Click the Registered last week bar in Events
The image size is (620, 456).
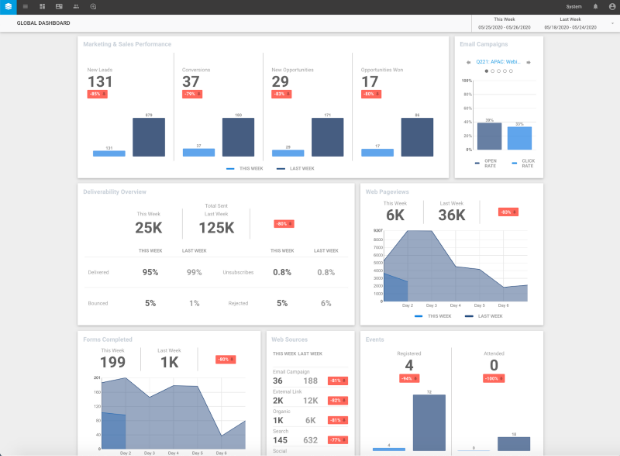(x=429, y=422)
